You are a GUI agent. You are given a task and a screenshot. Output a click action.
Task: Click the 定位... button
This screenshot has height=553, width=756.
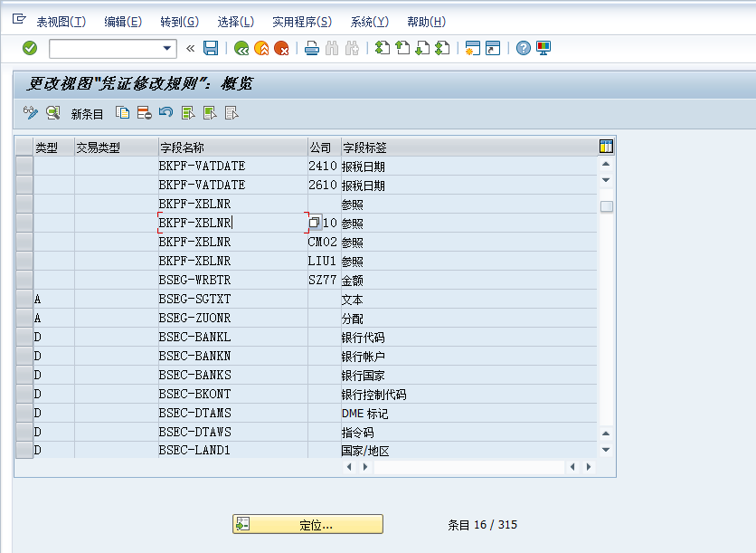coord(307,524)
